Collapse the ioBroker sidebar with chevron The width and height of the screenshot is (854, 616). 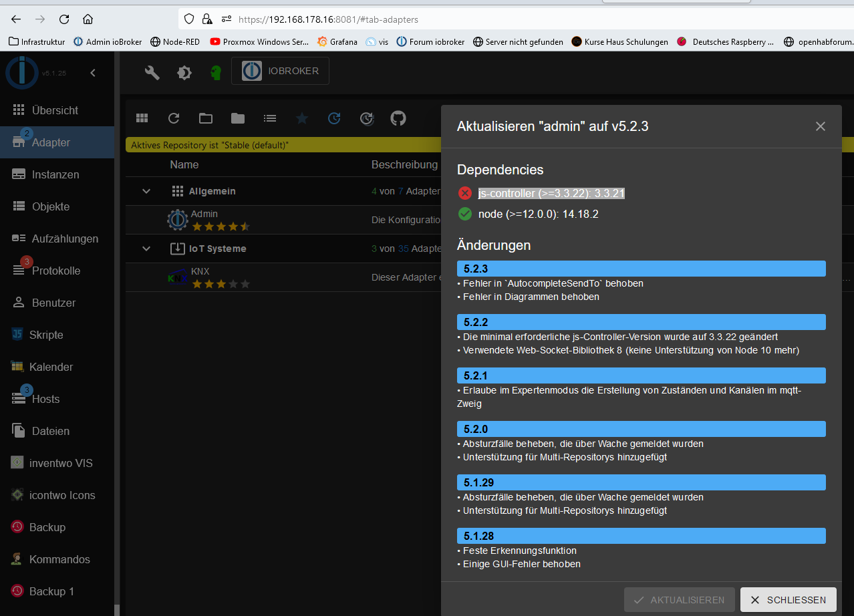pos(93,73)
